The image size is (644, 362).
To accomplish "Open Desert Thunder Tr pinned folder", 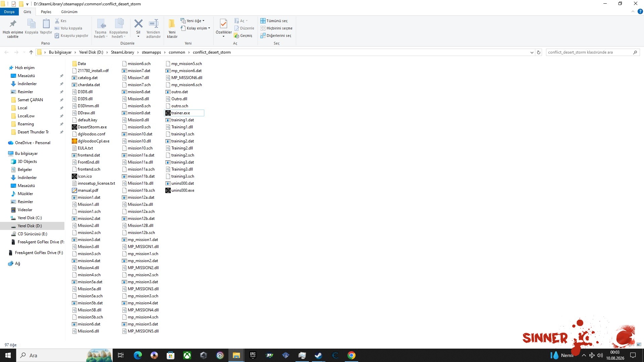I will (x=33, y=132).
